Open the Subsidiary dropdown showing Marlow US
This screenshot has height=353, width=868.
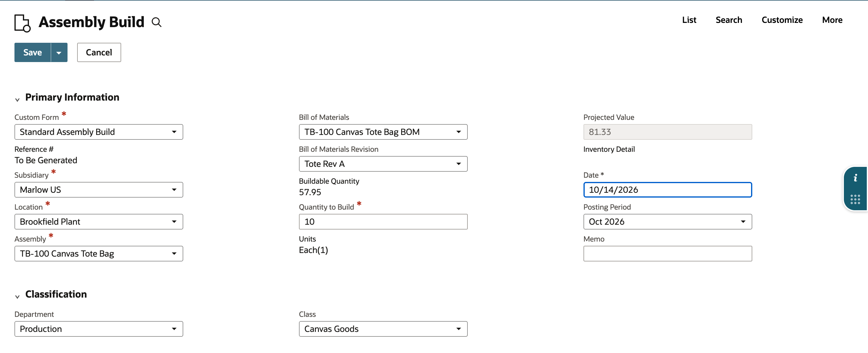(99, 190)
